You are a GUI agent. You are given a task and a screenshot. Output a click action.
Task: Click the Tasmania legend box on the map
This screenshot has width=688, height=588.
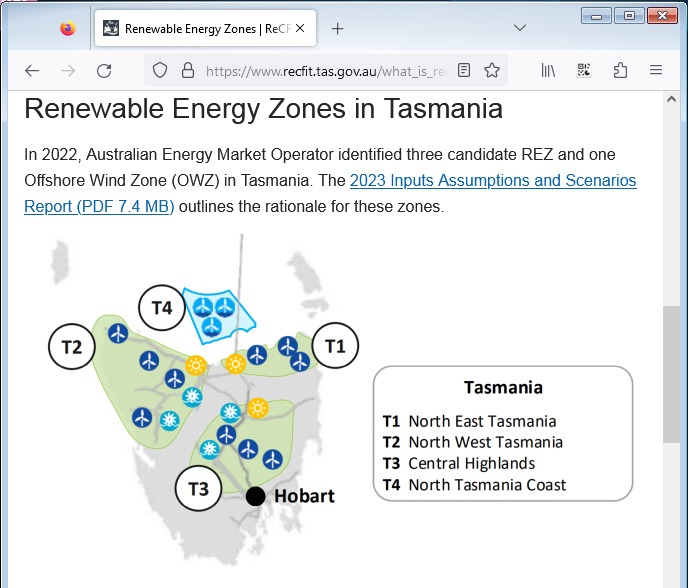(x=503, y=433)
